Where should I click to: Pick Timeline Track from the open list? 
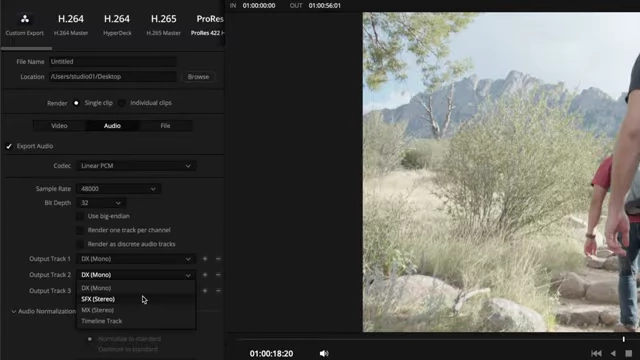[x=136, y=321]
